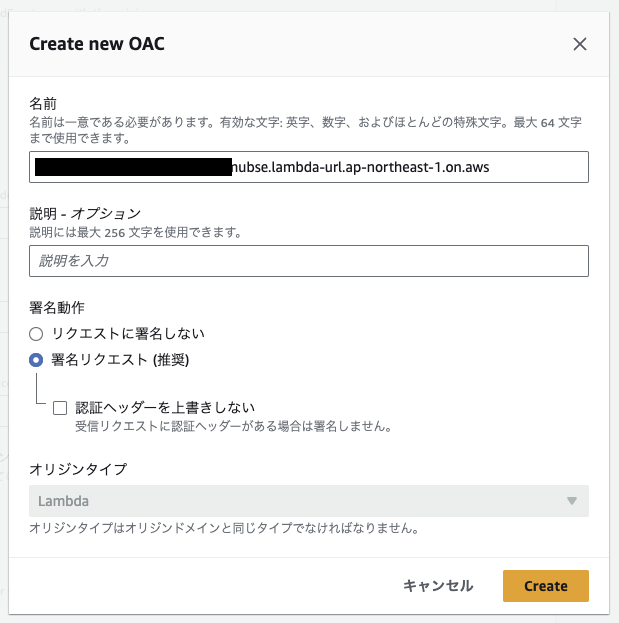The width and height of the screenshot is (619, 623).
Task: Click the キャンセル button
Action: [x=438, y=586]
